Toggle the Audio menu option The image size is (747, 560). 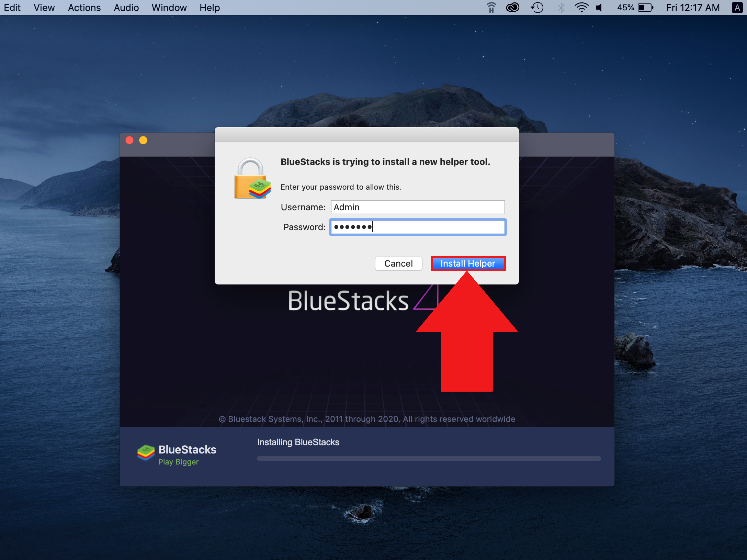click(126, 7)
